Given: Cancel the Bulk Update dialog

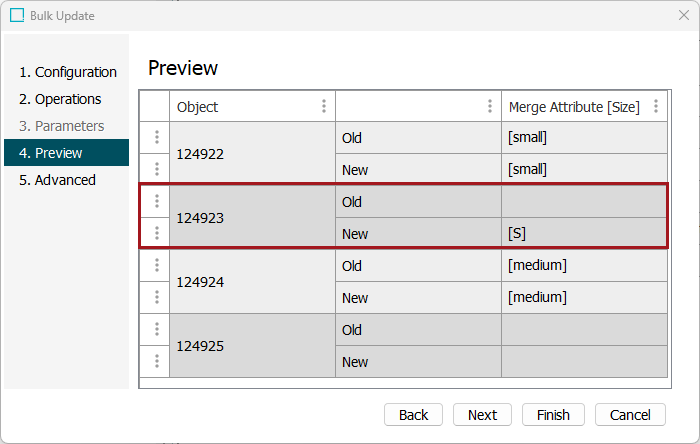Looking at the screenshot, I should pos(630,415).
